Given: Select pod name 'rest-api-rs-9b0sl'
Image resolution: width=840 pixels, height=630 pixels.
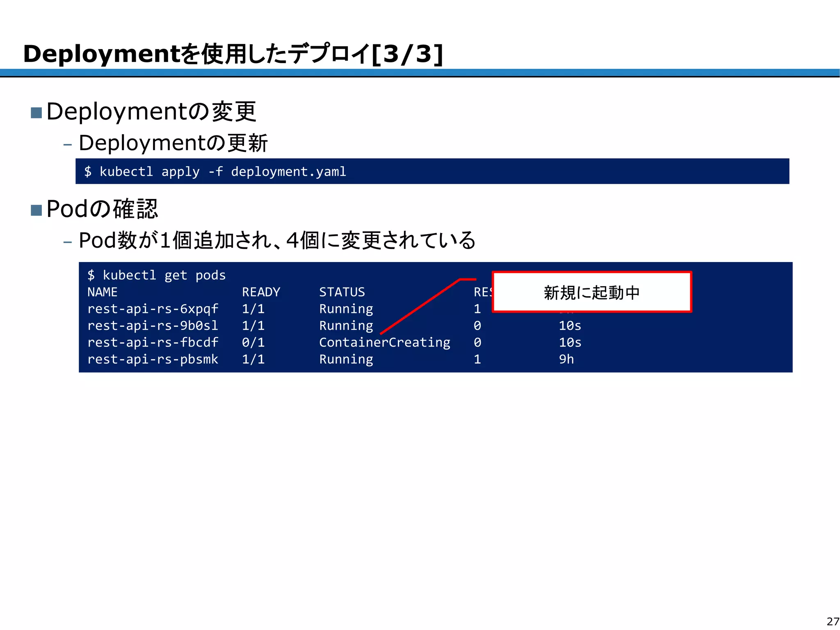Looking at the screenshot, I should [153, 326].
